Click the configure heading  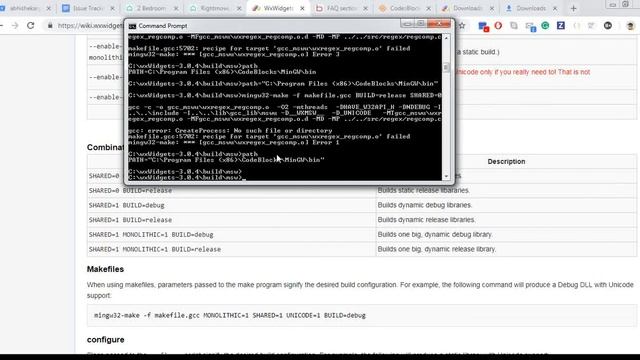point(105,340)
